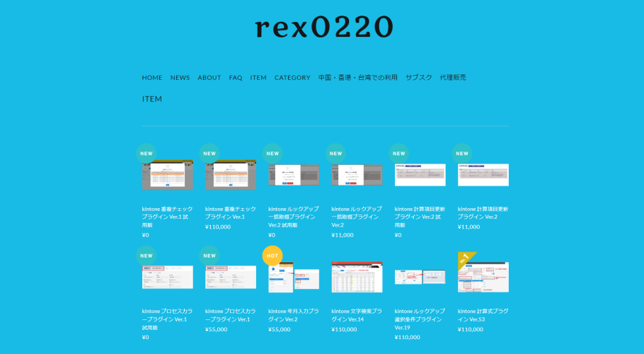Open thumbnail of ¥55,000 プロセスカラープラグイン Ver.1

231,278
